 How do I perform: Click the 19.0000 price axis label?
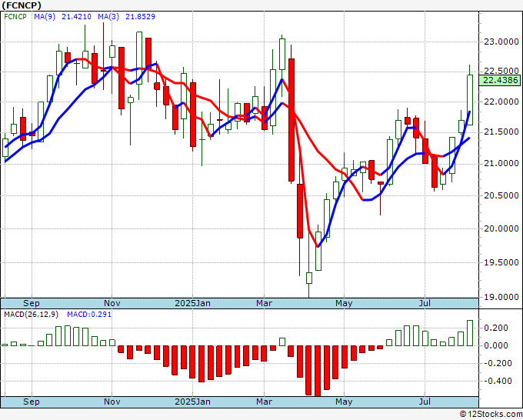point(501,297)
